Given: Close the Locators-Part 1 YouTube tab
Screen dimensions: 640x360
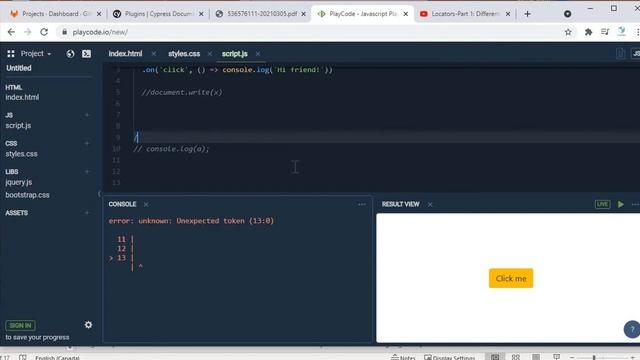Looking at the screenshot, I should pos(508,14).
